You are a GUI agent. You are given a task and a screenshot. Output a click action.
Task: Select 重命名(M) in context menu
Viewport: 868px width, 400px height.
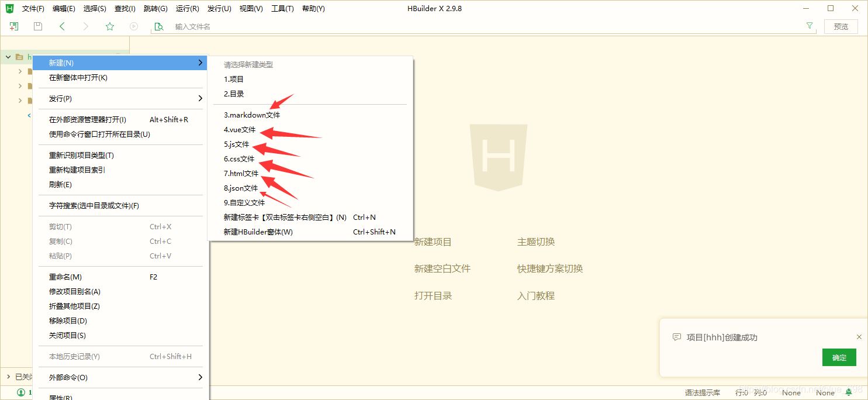(x=65, y=277)
